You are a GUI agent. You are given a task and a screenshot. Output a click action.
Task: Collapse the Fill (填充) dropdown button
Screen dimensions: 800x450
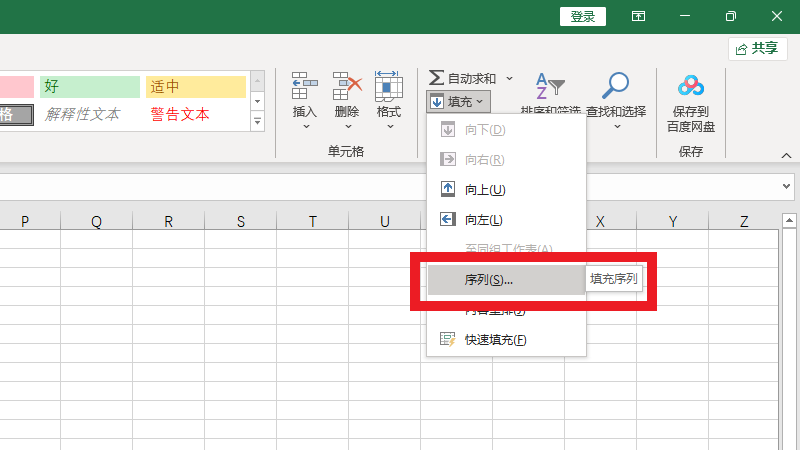pos(459,101)
